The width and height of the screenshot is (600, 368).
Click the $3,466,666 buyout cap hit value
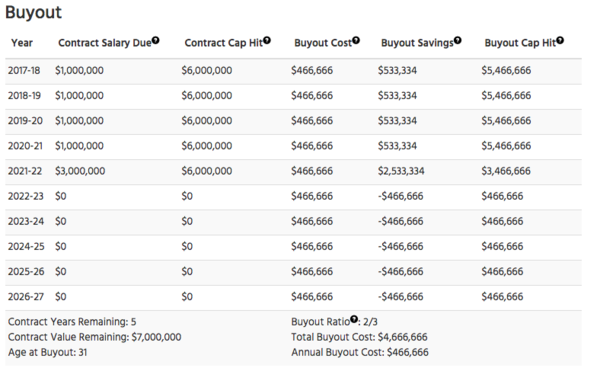coord(506,171)
